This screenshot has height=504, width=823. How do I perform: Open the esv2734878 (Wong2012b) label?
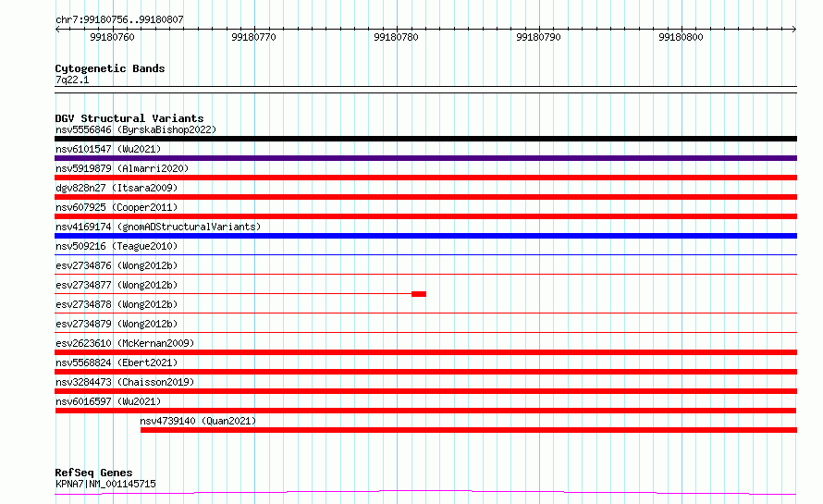point(117,304)
